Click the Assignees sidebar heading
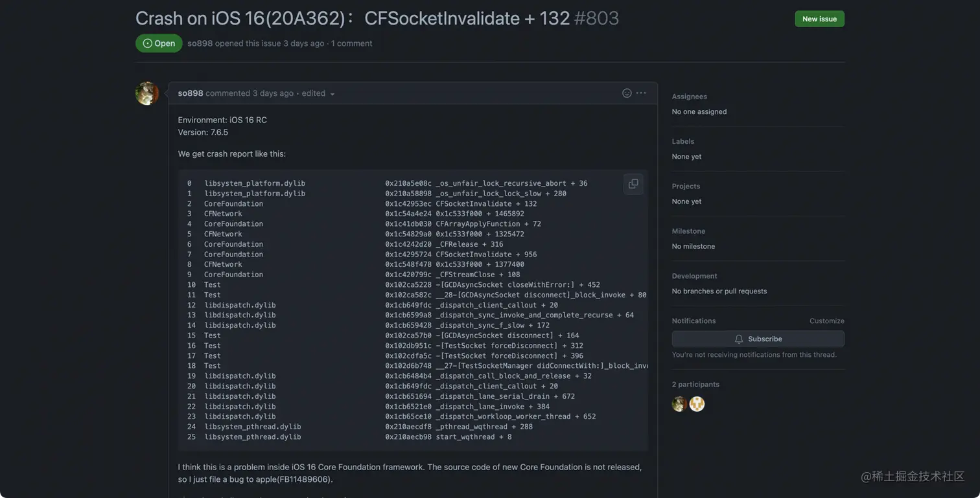980x498 pixels. (x=689, y=96)
